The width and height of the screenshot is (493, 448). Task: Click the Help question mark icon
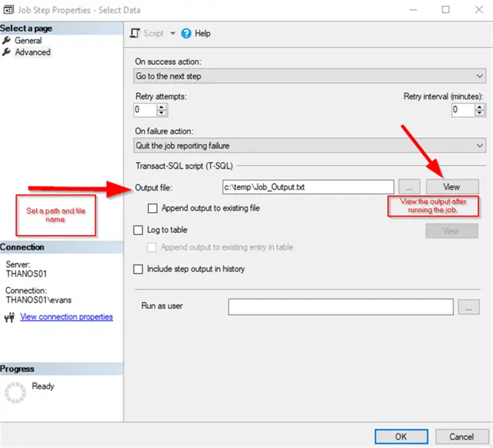tap(186, 33)
